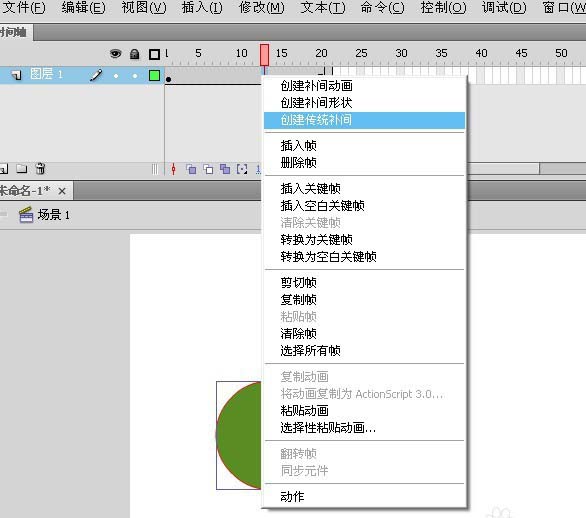Toggle edit multiple frames button
The height and width of the screenshot is (518, 586).
pos(225,169)
